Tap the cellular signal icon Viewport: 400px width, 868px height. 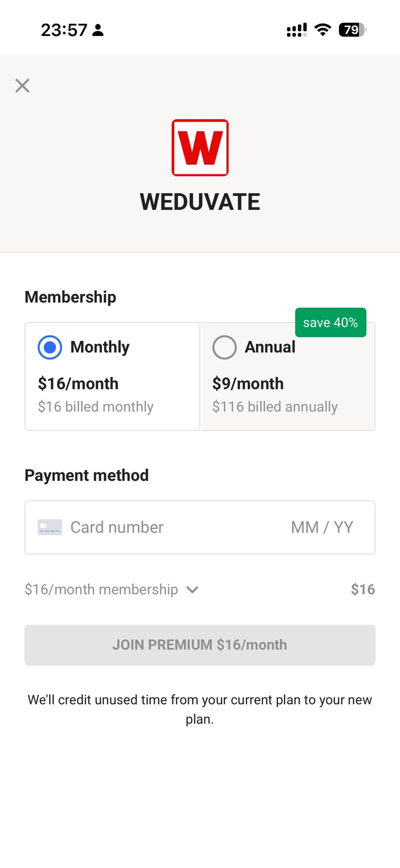(296, 30)
